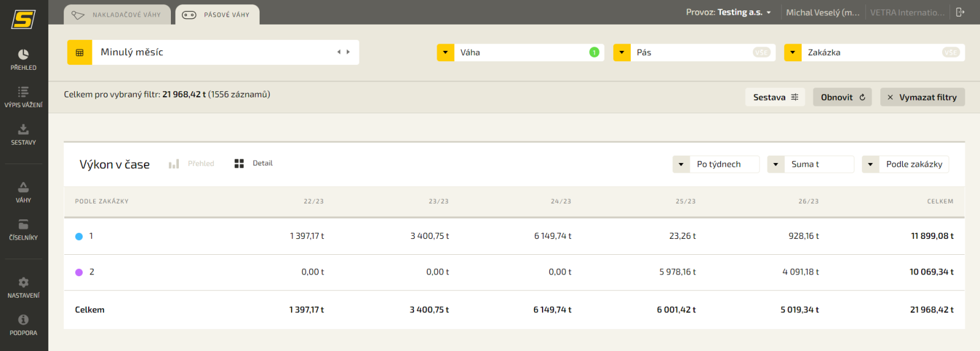Open the Suma t unit dropdown

pos(811,164)
